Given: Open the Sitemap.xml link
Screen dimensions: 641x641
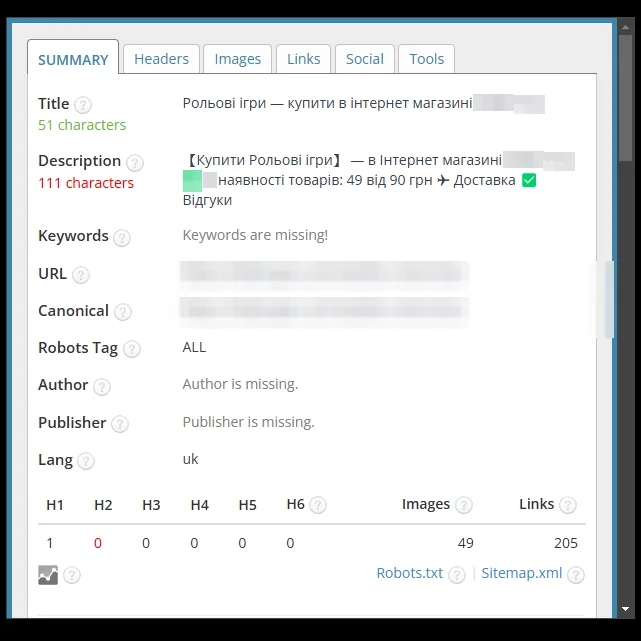Looking at the screenshot, I should [x=522, y=573].
